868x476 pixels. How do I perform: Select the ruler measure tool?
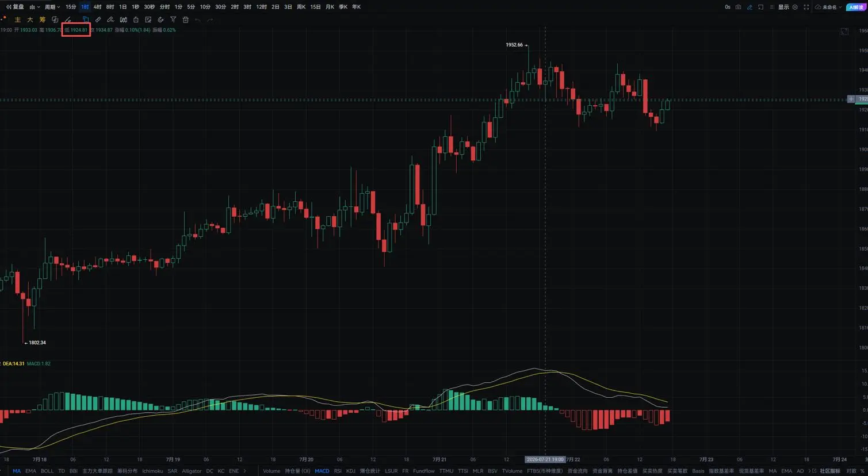[98, 20]
